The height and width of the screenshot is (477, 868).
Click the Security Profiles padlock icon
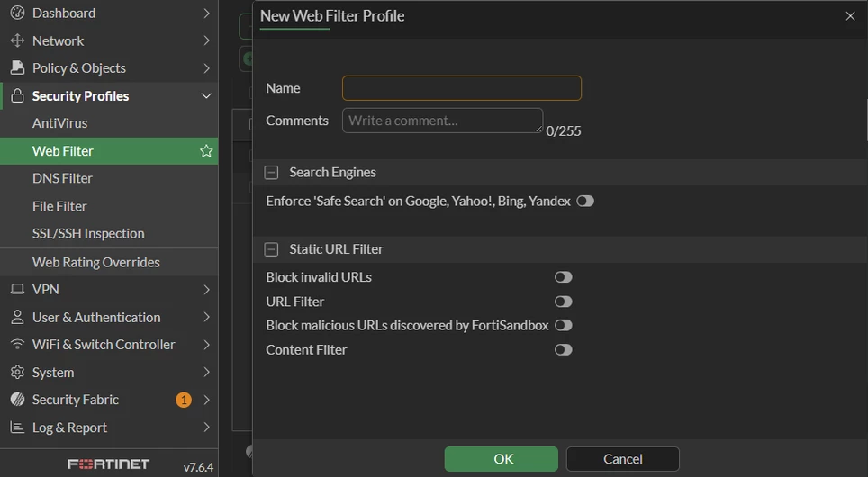click(x=17, y=95)
